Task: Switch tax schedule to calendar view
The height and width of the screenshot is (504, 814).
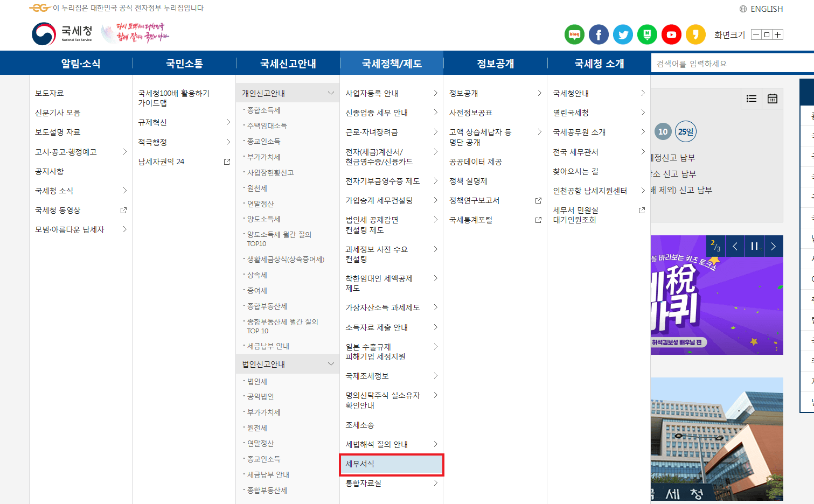Action: tap(773, 99)
